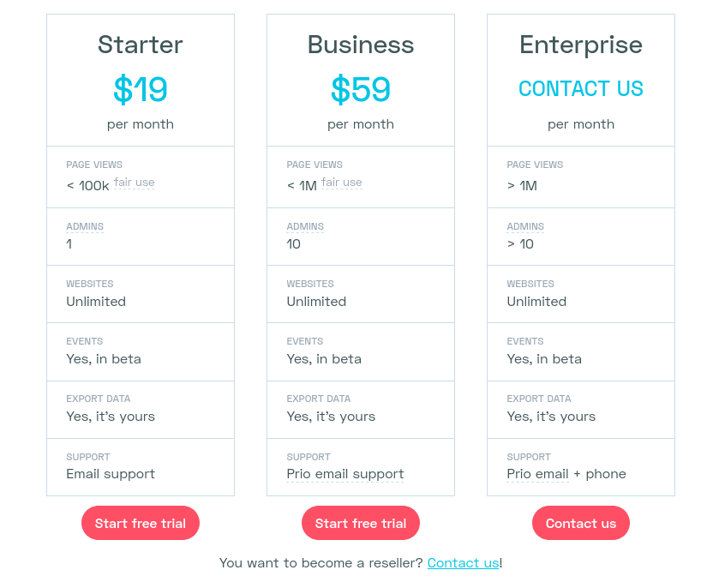Click the Starter plan title

140,45
